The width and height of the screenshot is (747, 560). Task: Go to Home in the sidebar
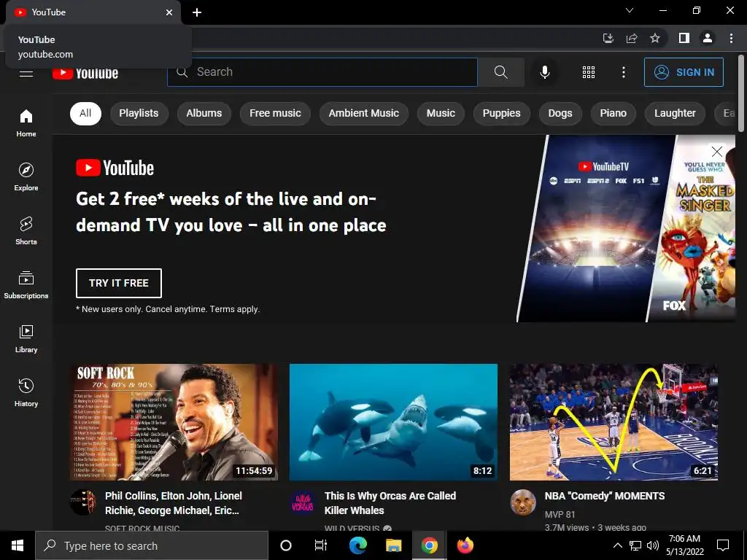pyautogui.click(x=26, y=122)
